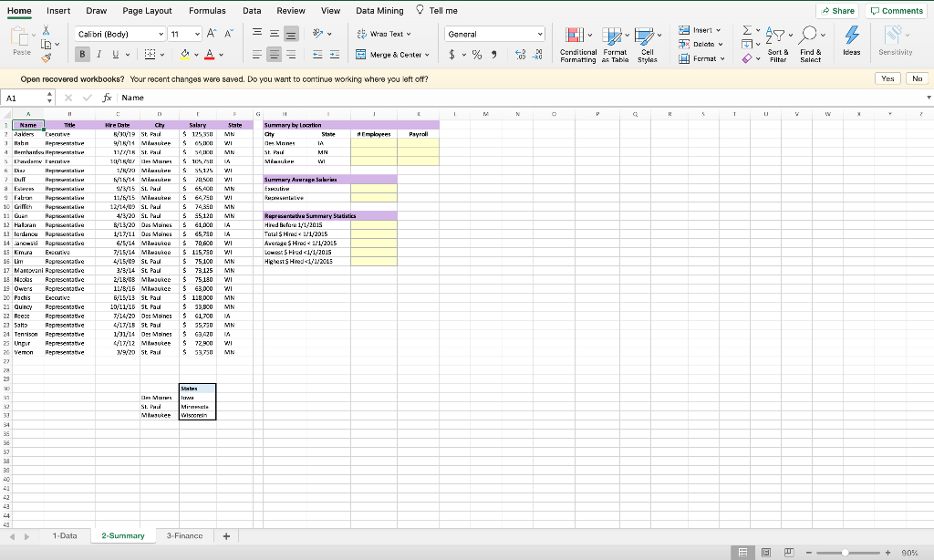Click the Find & Select magnifier icon

[x=808, y=35]
